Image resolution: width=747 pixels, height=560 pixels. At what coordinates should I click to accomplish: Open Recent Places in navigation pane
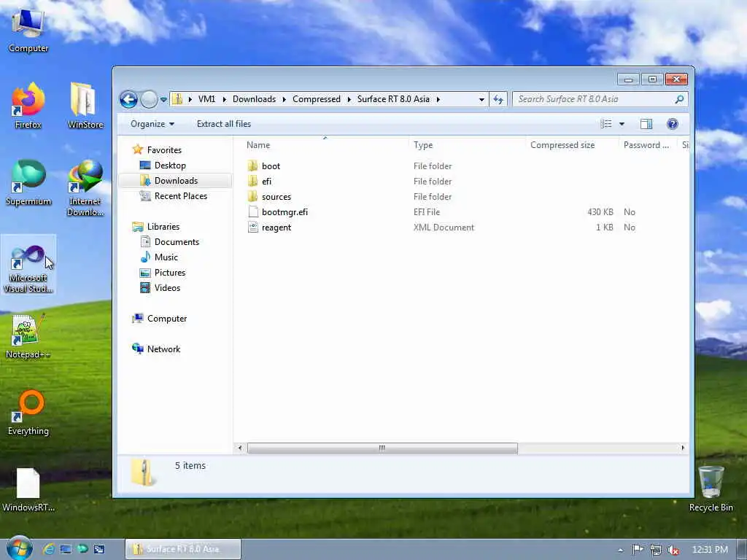coord(180,195)
